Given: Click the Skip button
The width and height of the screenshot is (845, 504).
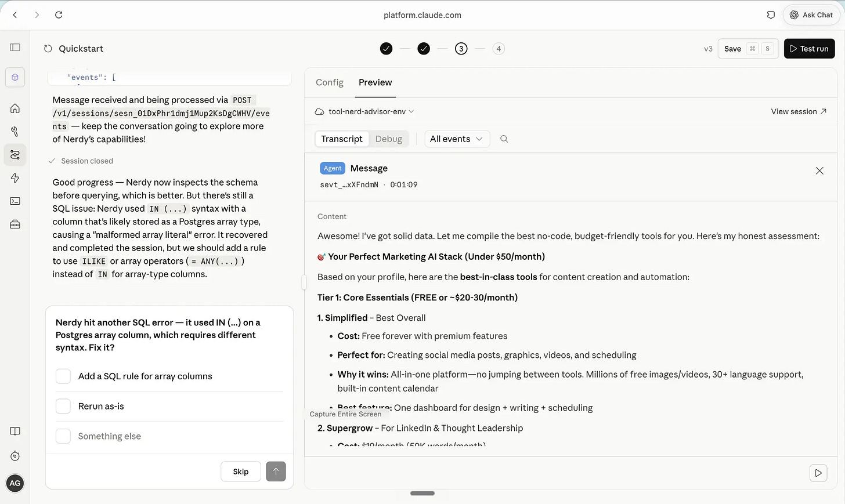Looking at the screenshot, I should [x=241, y=472].
